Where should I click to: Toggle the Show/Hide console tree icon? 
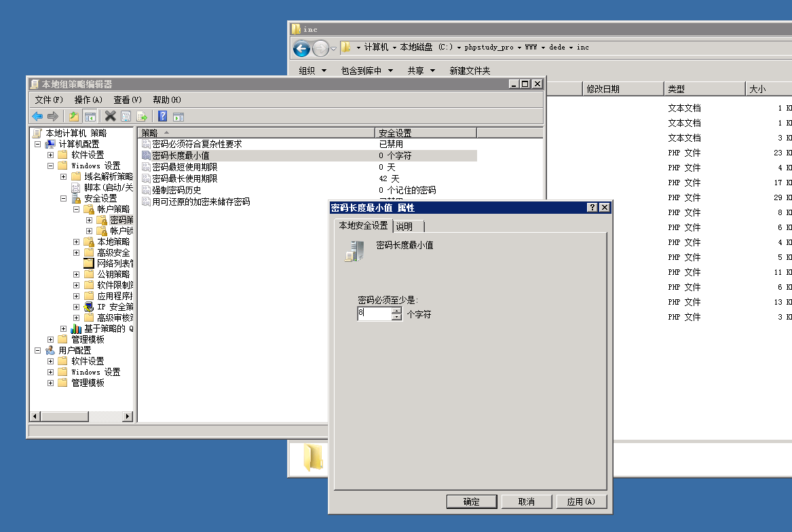[90, 116]
